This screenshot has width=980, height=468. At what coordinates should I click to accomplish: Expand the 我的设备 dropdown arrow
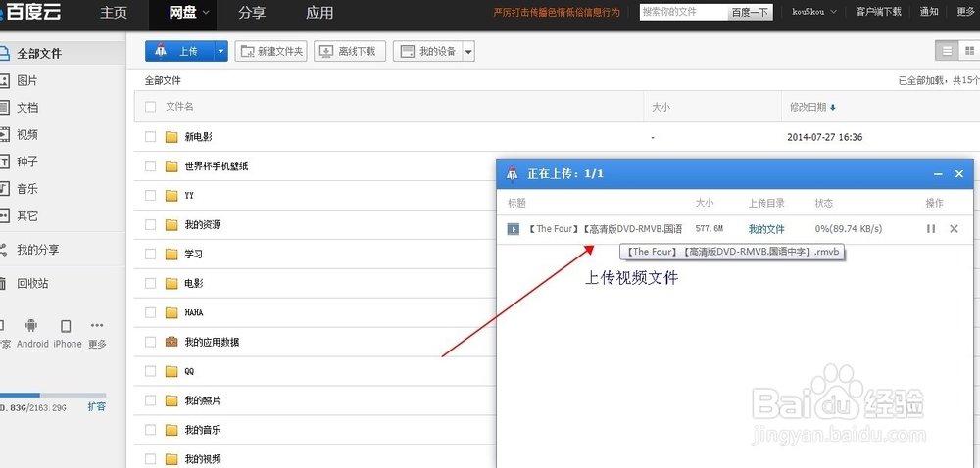pyautogui.click(x=468, y=51)
